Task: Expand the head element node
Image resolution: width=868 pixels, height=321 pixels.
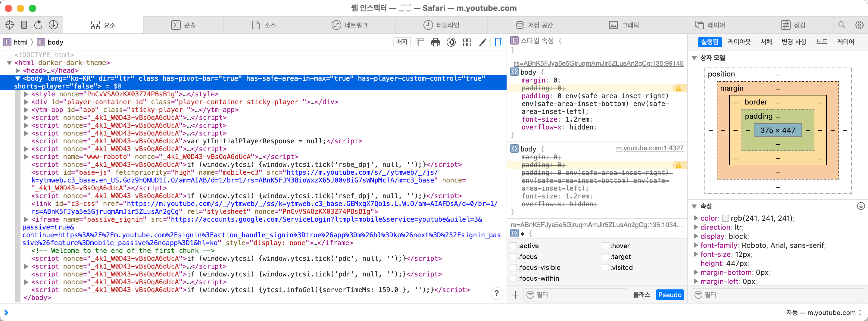Action: pos(18,70)
